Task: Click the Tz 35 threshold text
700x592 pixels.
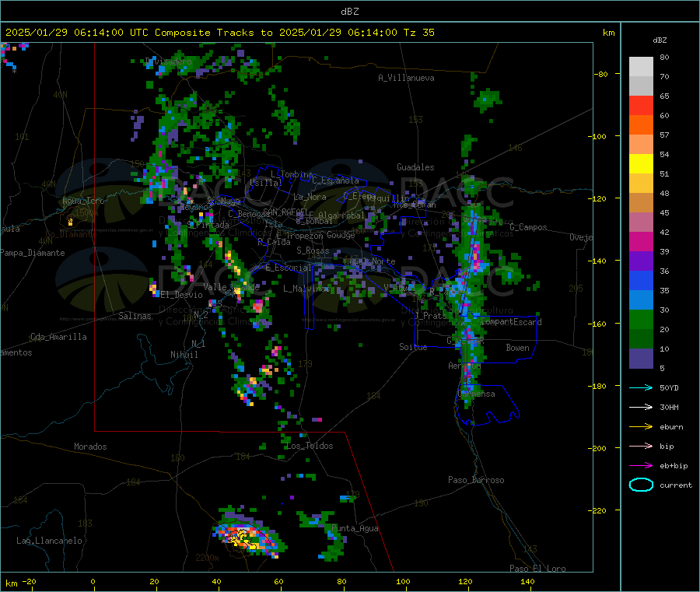Action: pos(418,33)
